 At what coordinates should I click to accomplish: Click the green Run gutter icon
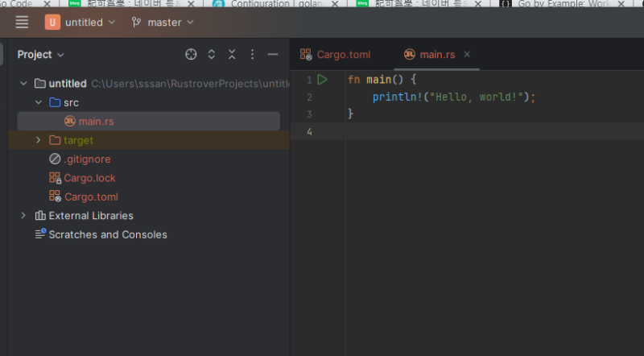pyautogui.click(x=322, y=80)
